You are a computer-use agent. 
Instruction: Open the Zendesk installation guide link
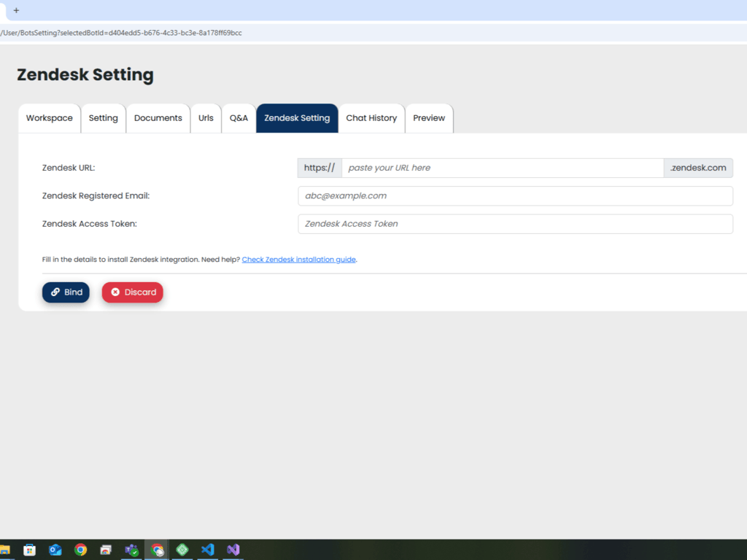[299, 260]
